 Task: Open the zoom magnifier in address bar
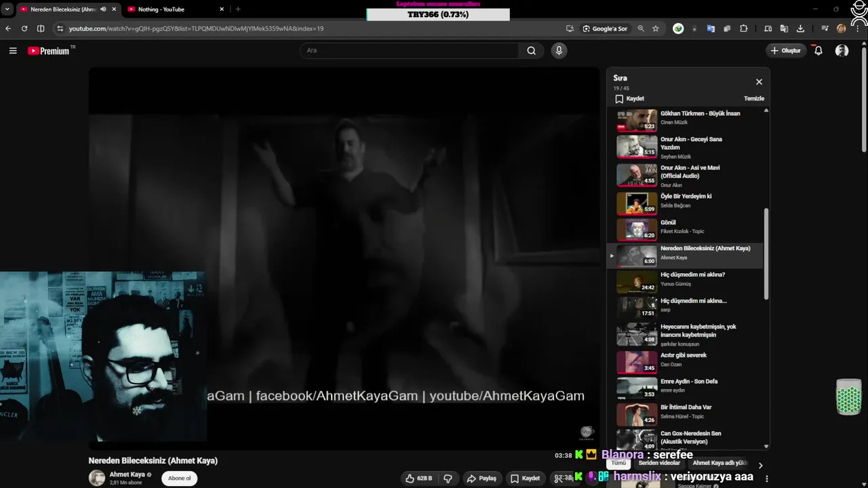point(641,28)
